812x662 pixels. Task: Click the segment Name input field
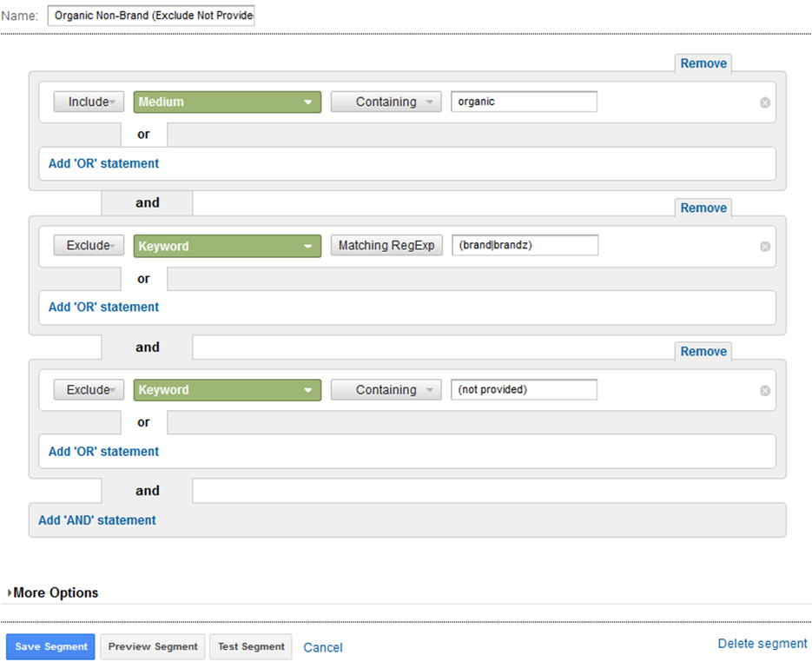coord(151,16)
